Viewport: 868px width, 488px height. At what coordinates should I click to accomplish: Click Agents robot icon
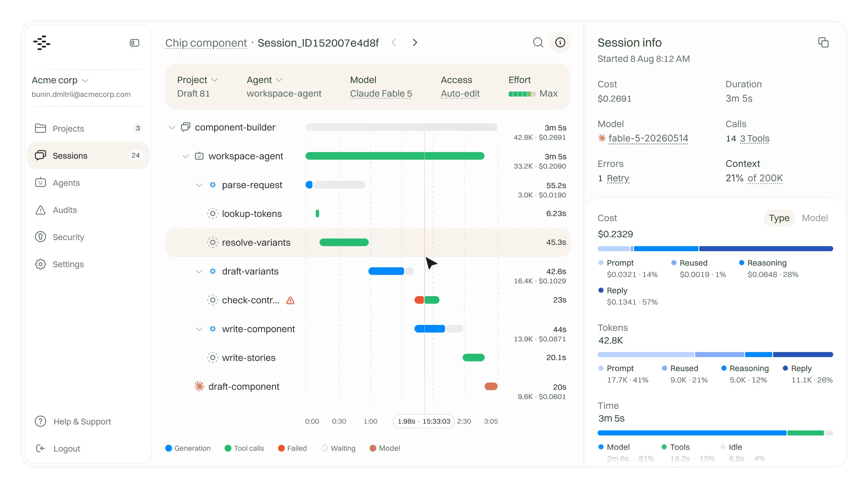point(41,183)
